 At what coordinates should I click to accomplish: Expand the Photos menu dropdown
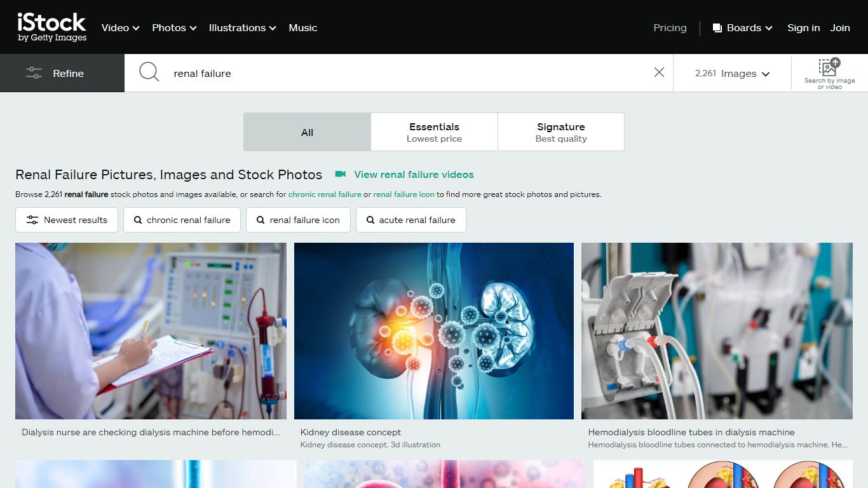click(x=174, y=28)
